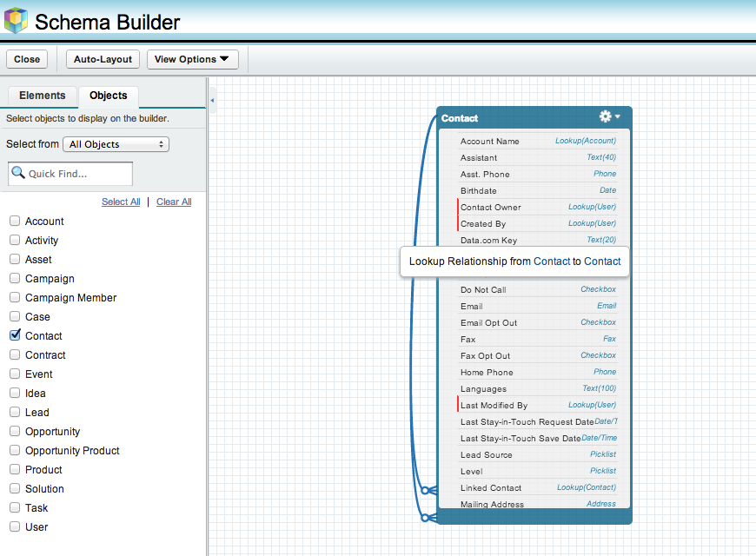The width and height of the screenshot is (756, 556).
Task: Check the Account object checkbox
Action: [x=15, y=221]
